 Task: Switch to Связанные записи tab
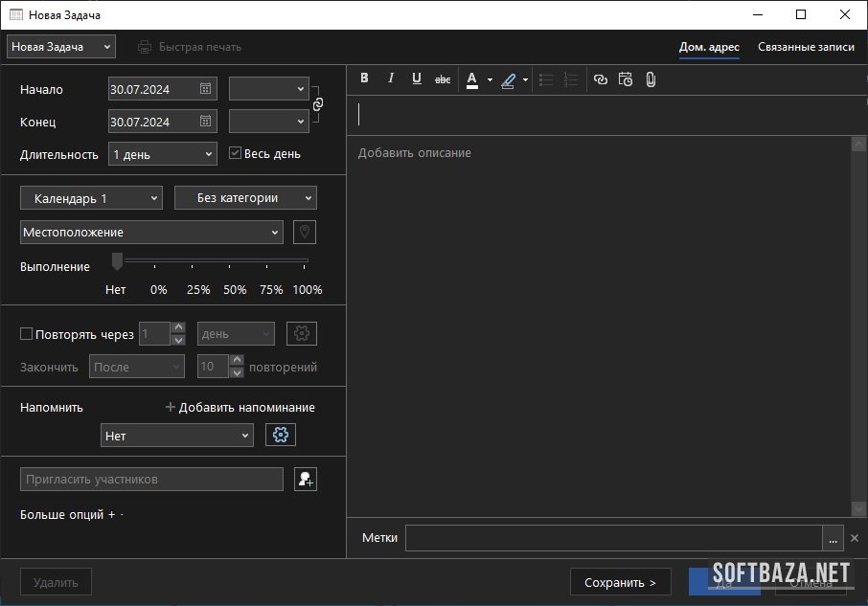click(x=806, y=47)
